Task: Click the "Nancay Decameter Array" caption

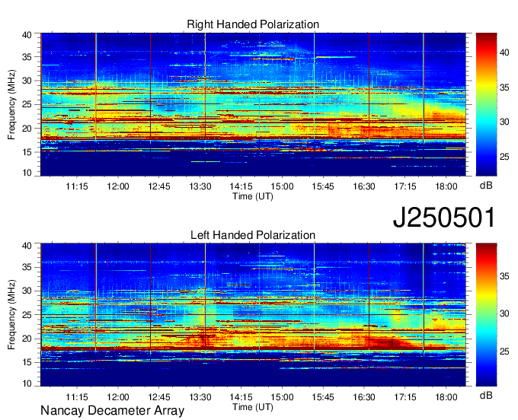Action: click(112, 411)
